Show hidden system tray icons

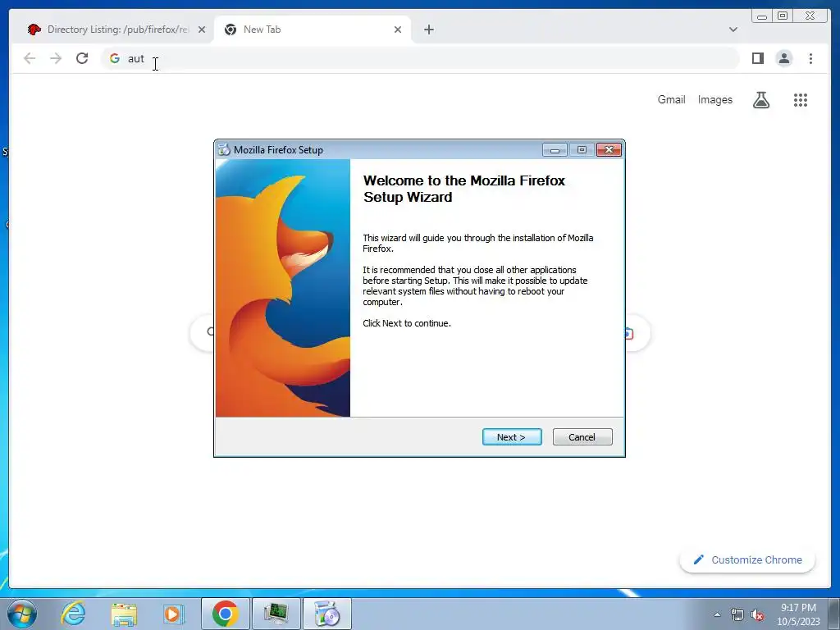click(x=717, y=614)
